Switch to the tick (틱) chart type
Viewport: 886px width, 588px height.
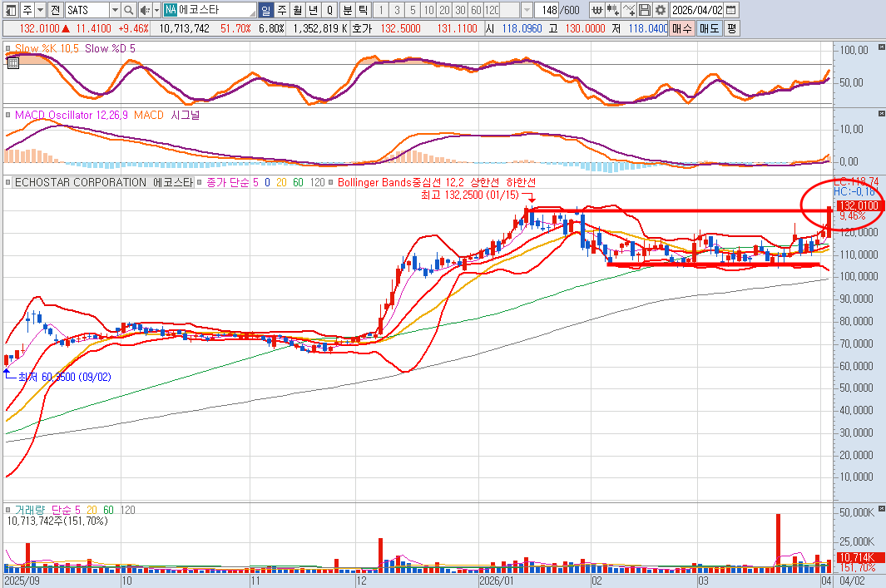[364, 10]
